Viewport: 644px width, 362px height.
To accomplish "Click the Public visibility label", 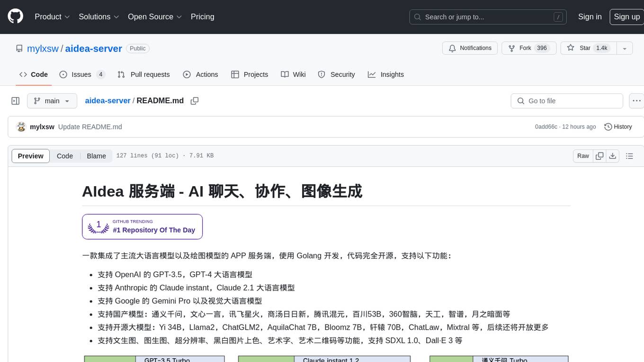I will 138,48.
